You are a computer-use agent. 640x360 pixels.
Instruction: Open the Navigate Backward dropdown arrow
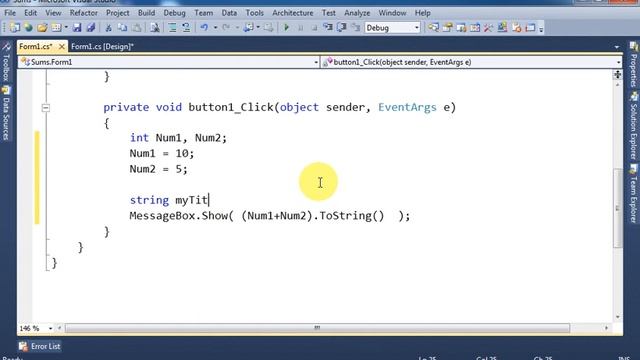pyautogui.click(x=258, y=28)
